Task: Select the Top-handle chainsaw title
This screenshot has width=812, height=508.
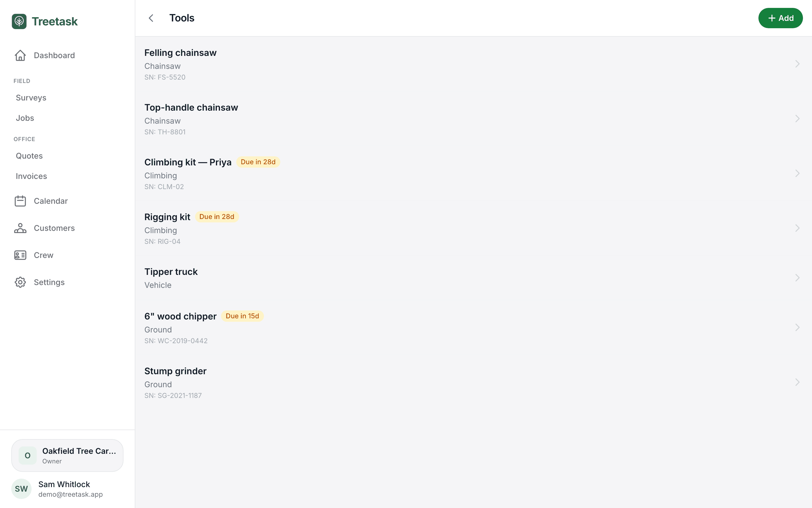Action: (x=191, y=108)
